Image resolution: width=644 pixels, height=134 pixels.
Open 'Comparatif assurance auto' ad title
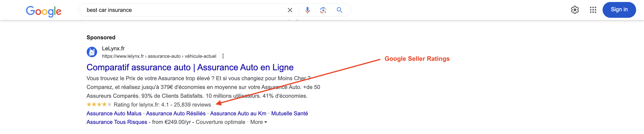[x=190, y=67]
